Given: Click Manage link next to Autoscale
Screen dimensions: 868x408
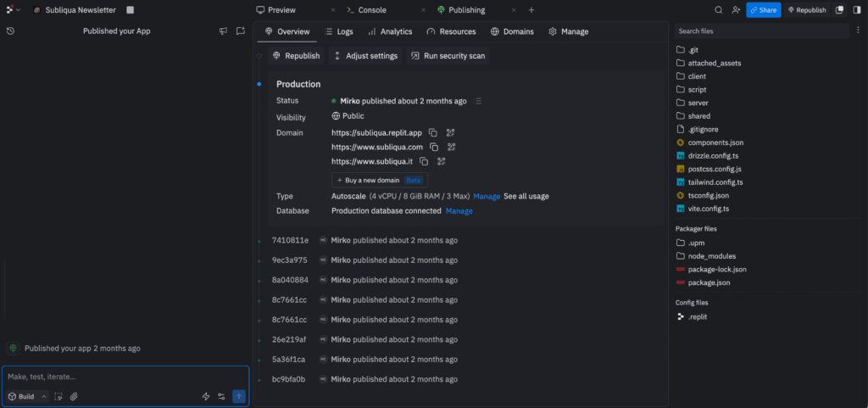Looking at the screenshot, I should [487, 197].
